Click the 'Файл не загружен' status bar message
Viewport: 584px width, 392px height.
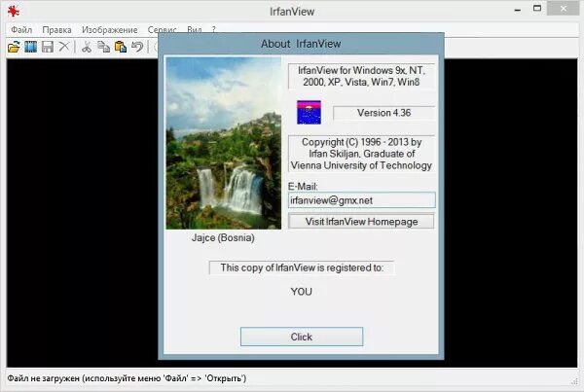127,378
